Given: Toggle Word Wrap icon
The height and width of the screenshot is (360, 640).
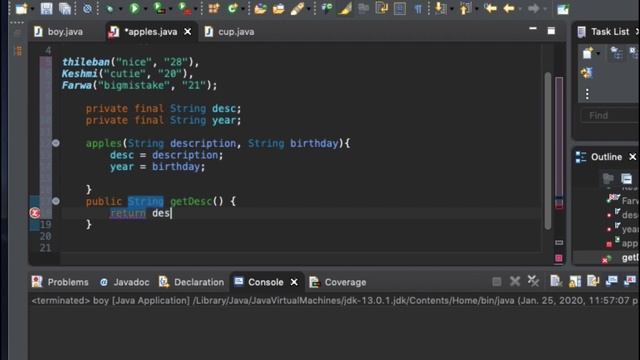Looking at the screenshot, I should 382,8.
